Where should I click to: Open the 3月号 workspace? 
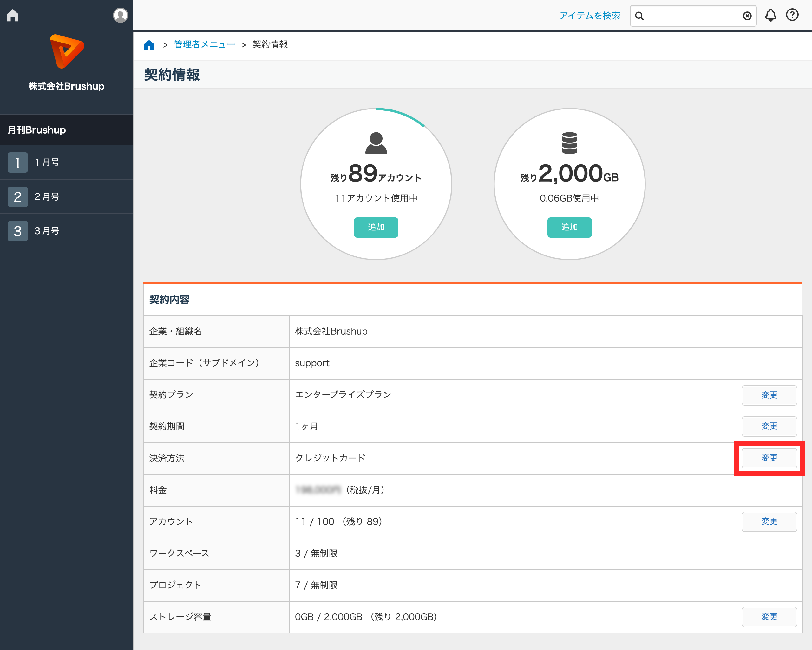[x=67, y=231]
